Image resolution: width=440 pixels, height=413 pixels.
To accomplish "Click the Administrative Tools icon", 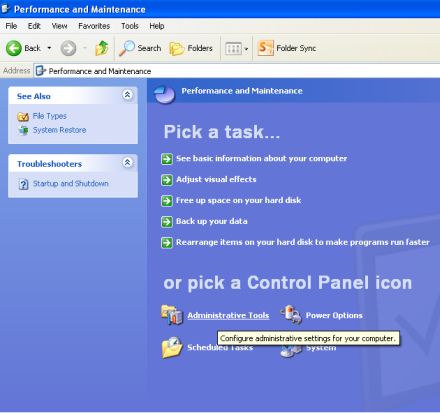I will (172, 315).
